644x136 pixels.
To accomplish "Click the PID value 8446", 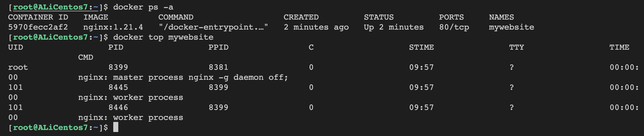I will tap(118, 107).
